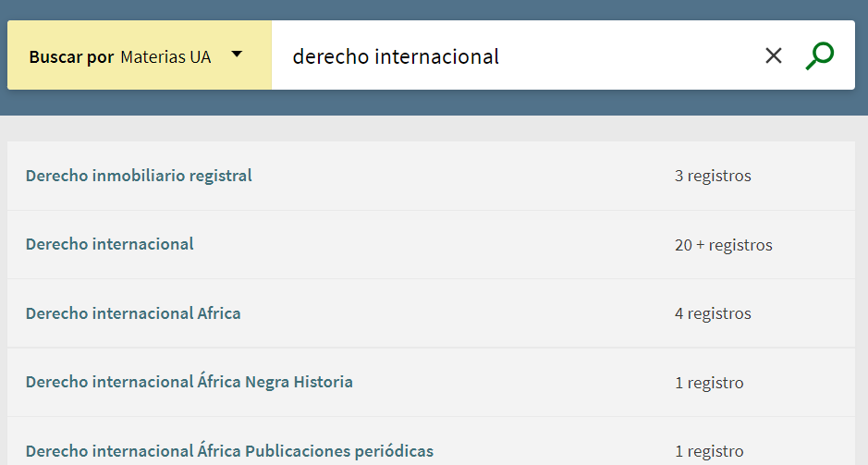Click the 'Buscar por' bold label
The image size is (868, 465).
71,57
